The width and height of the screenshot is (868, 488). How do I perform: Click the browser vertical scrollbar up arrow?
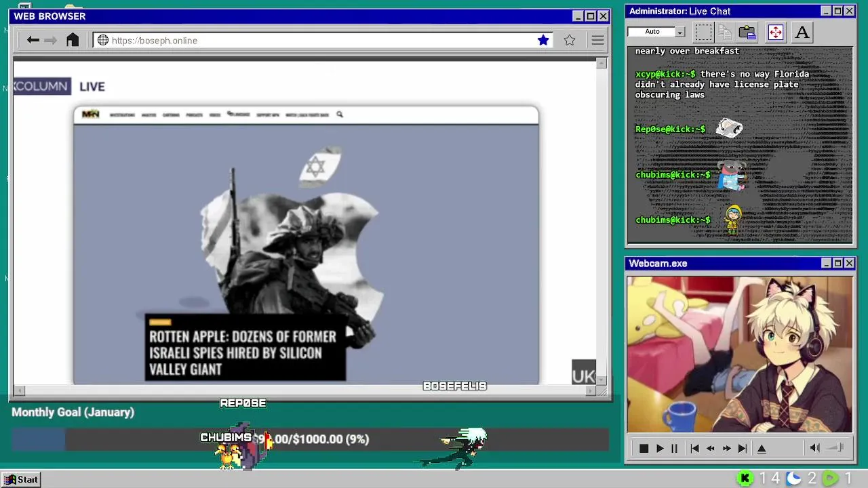point(601,63)
